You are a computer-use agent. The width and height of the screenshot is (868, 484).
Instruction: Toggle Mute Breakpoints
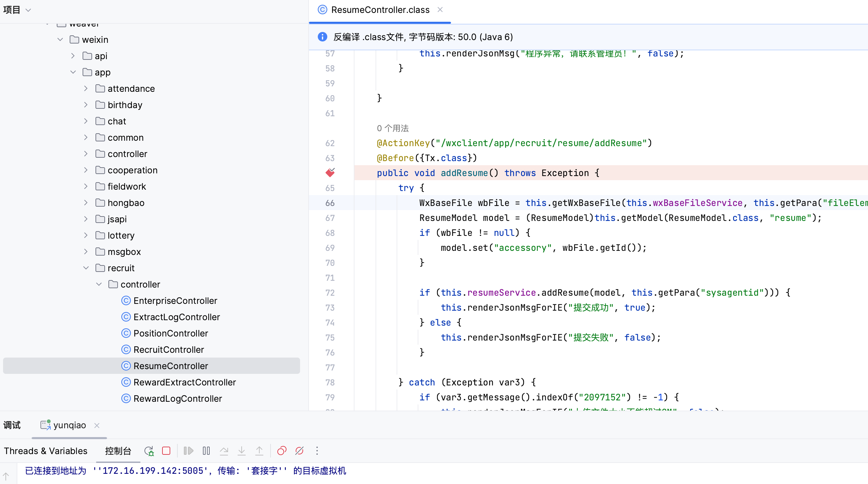tap(299, 451)
